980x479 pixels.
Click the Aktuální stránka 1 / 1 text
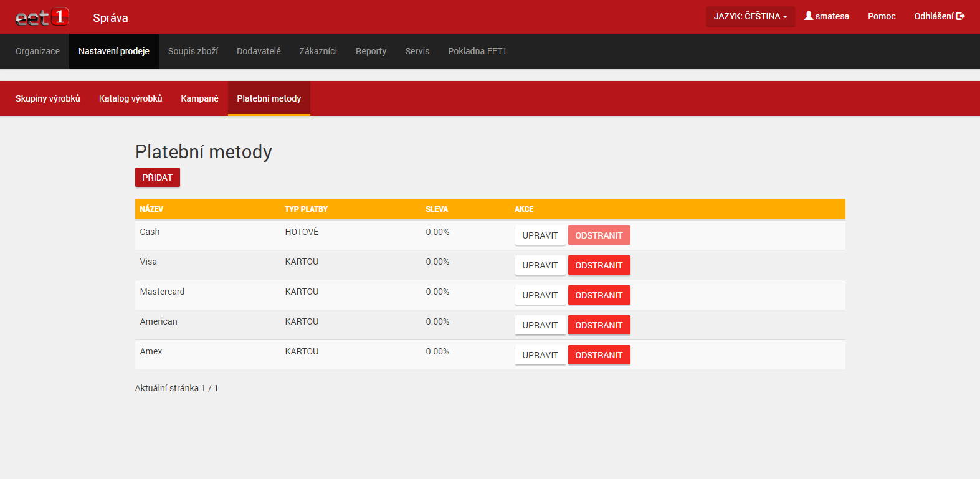176,388
